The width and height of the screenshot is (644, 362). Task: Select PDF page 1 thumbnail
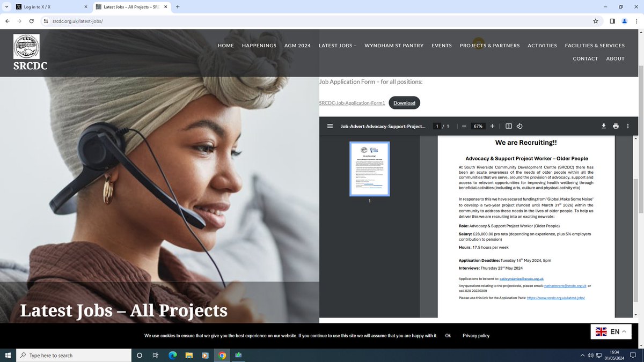[369, 169]
